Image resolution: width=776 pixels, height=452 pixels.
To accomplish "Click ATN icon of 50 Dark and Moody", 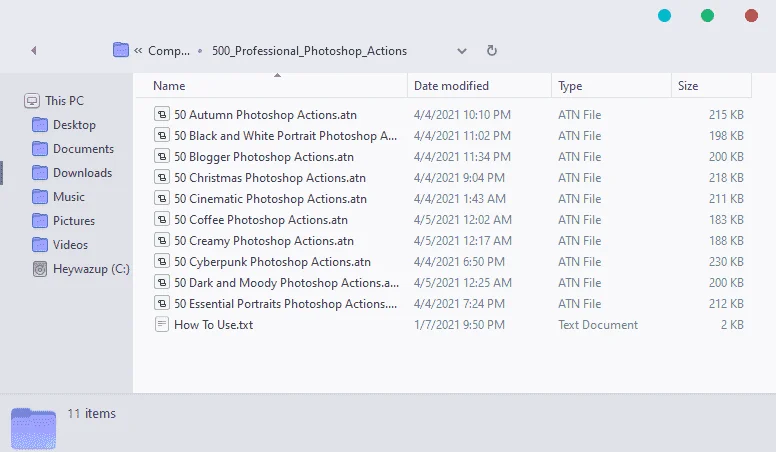I will coord(161,282).
